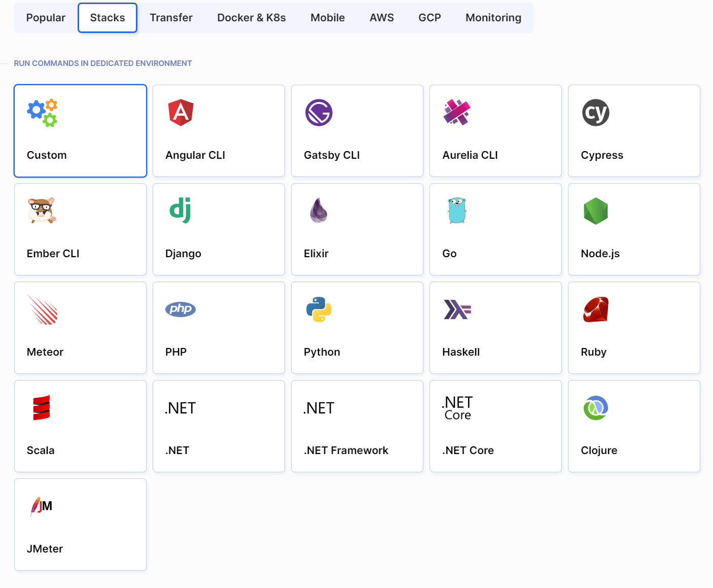The height and width of the screenshot is (588, 713).
Task: Click the .NET Framework card logo
Action: 318,408
